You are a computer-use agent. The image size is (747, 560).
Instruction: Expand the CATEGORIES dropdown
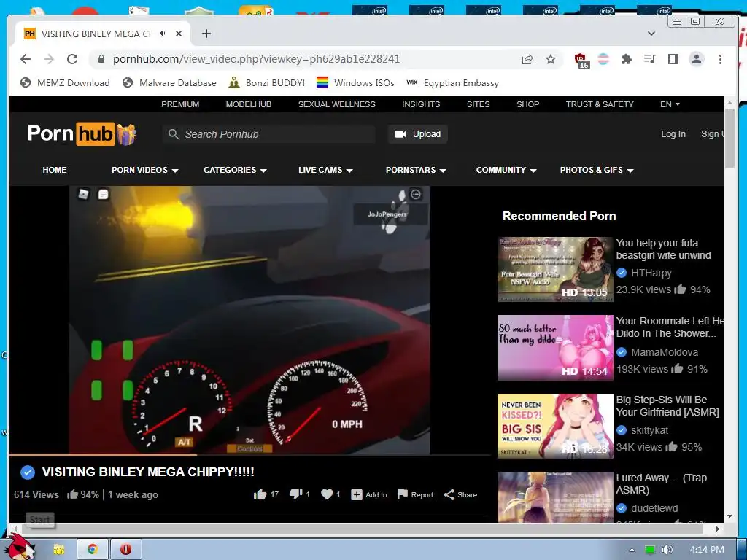[x=235, y=170]
